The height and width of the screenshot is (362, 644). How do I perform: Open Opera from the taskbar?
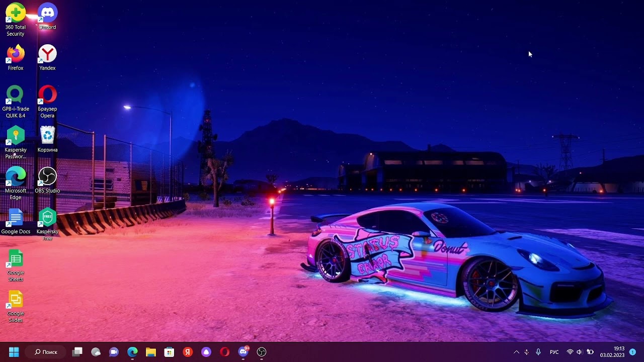pyautogui.click(x=224, y=352)
